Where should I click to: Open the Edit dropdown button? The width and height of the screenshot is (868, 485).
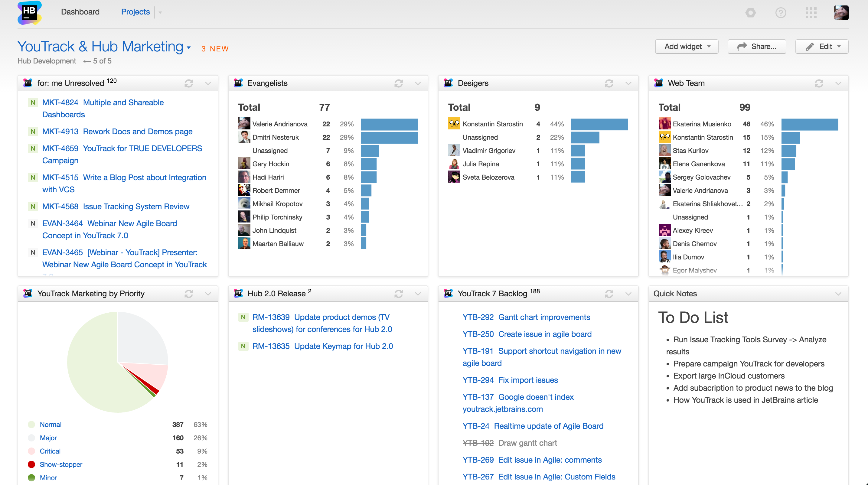point(821,47)
